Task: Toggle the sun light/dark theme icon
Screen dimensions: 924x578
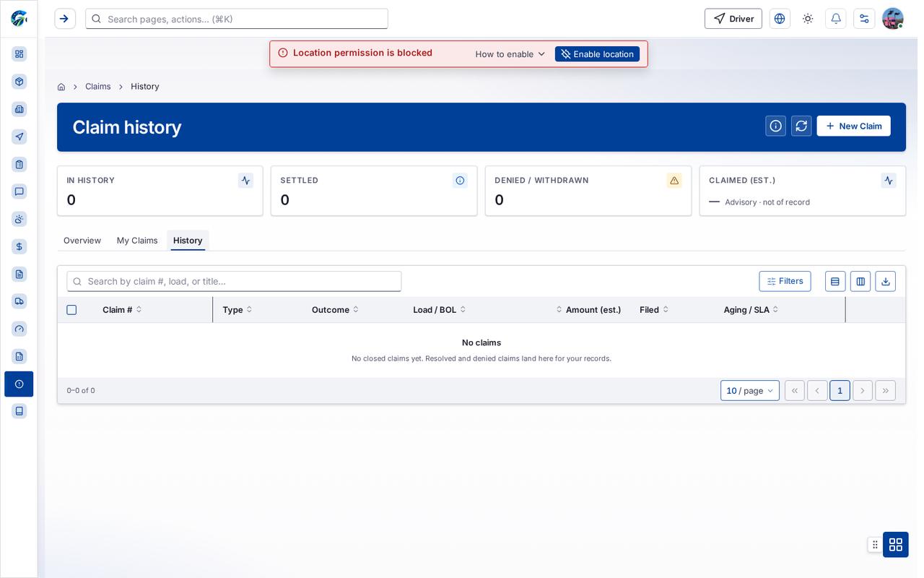Action: click(808, 19)
